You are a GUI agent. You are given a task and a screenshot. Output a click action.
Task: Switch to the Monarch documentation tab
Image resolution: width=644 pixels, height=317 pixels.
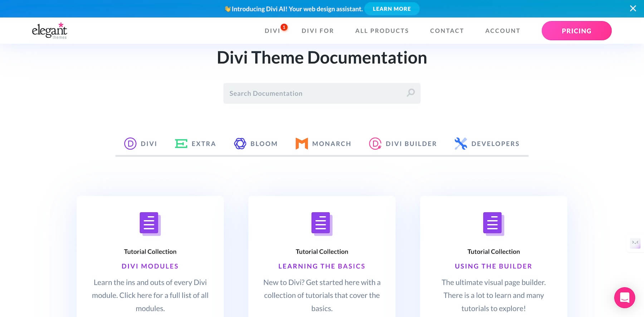(x=323, y=144)
